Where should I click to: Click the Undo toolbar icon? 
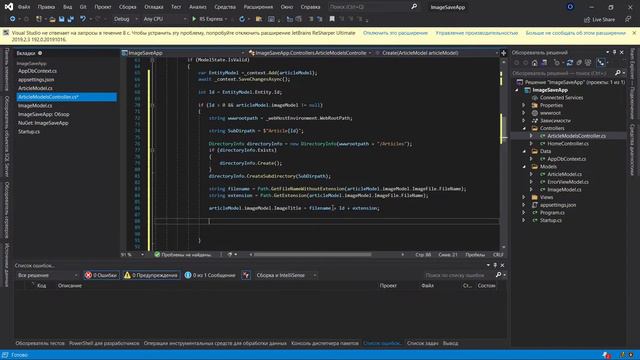(83, 19)
